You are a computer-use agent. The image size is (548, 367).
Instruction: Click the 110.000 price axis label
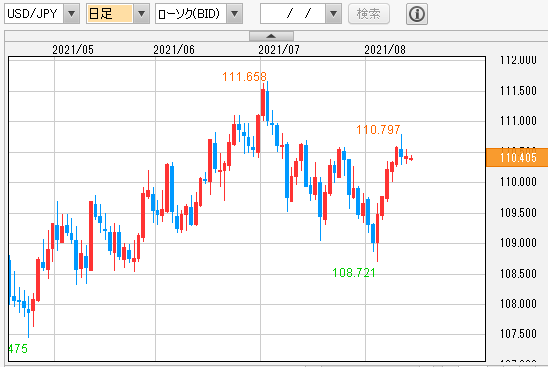pos(518,182)
